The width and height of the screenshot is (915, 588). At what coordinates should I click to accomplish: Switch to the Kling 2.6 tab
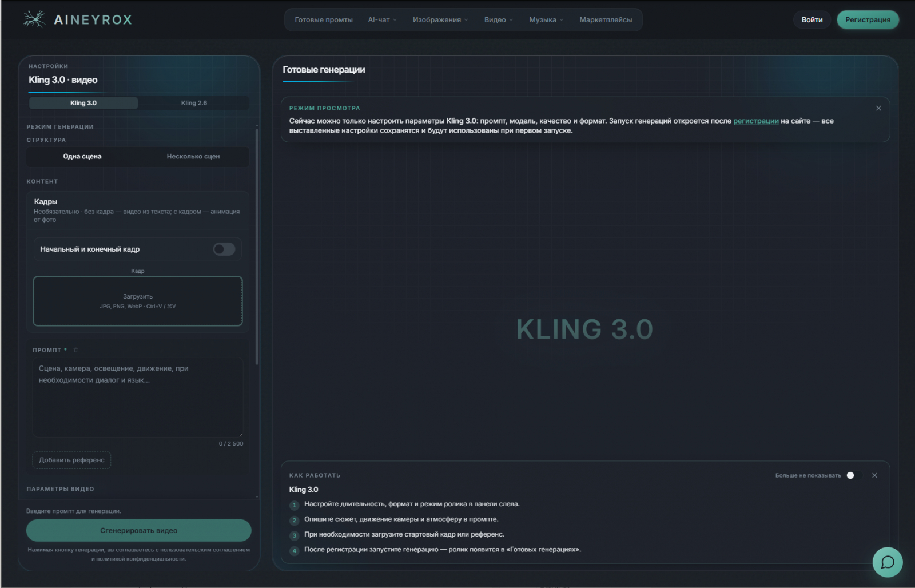click(194, 103)
